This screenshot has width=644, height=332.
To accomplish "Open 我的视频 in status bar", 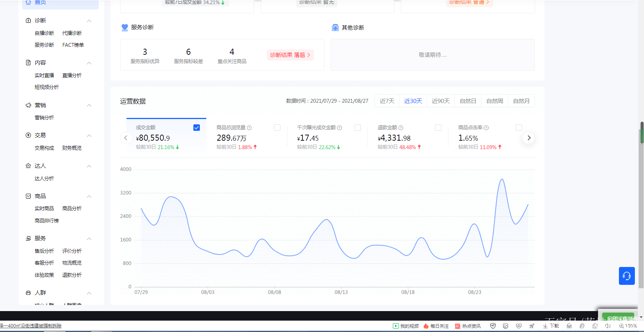I will (x=406, y=326).
